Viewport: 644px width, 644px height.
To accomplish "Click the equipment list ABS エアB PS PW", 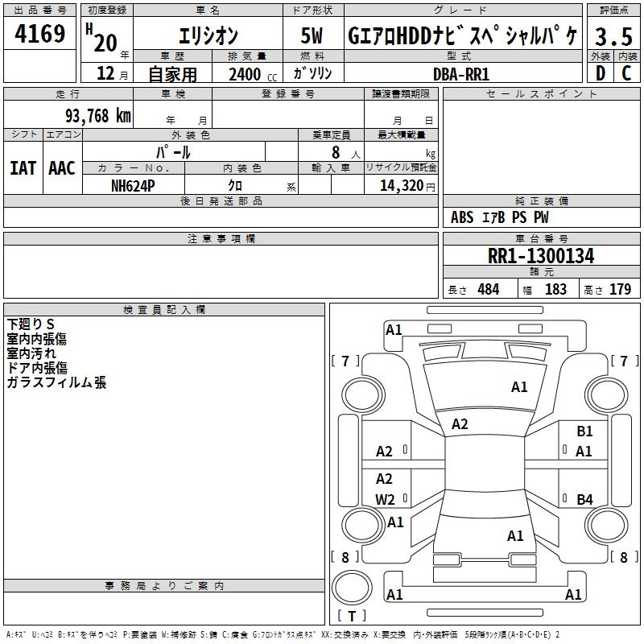I will pos(499,217).
